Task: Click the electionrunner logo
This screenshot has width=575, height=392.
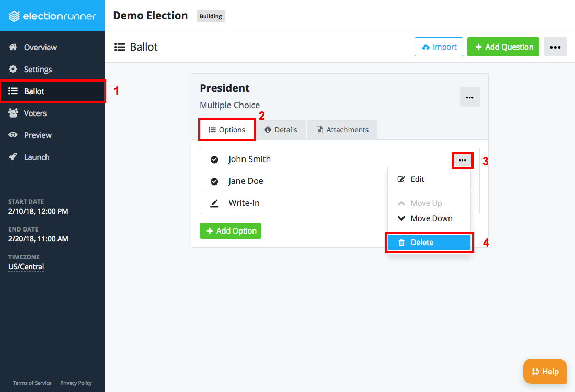Action: click(x=52, y=16)
